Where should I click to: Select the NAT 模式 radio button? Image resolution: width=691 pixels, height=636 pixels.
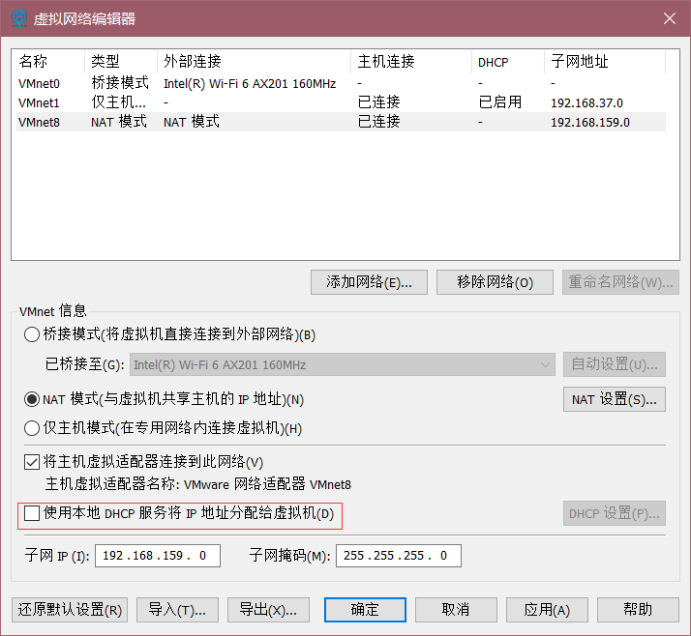[x=32, y=399]
